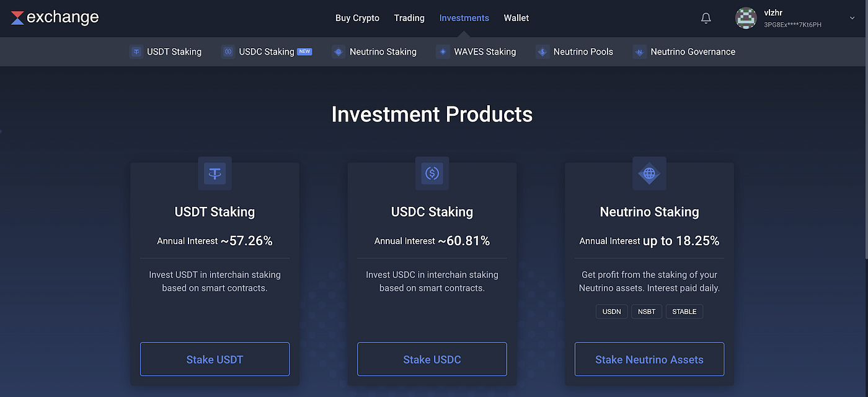Open notifications via the bell icon
This screenshot has width=868, height=397.
point(706,17)
